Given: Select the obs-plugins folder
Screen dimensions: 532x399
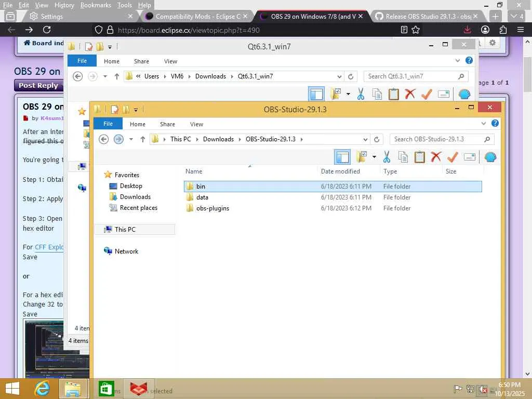Looking at the screenshot, I should (x=212, y=208).
